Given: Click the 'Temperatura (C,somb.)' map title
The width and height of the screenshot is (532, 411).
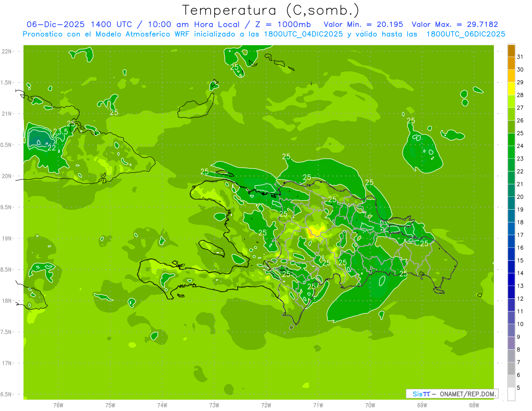Looking at the screenshot, I should [x=270, y=10].
